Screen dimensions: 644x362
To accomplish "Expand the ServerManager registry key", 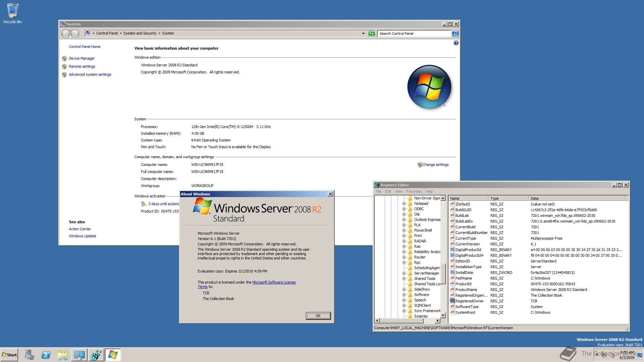I will (x=404, y=273).
